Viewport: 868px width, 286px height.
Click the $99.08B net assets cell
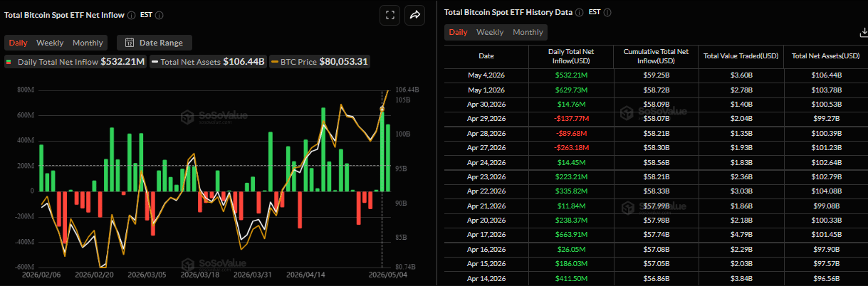tap(825, 207)
